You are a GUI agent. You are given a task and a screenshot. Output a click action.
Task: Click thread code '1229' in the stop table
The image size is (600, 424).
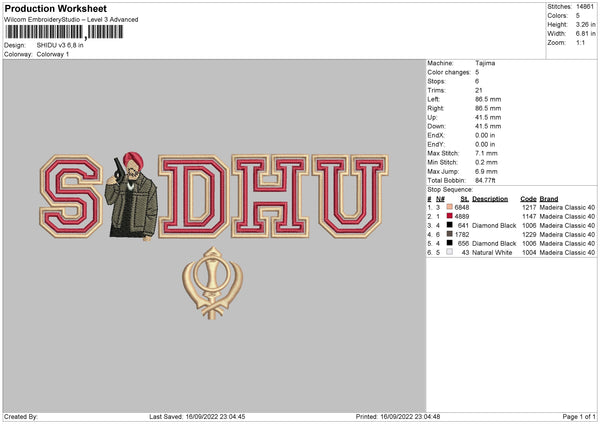(529, 234)
